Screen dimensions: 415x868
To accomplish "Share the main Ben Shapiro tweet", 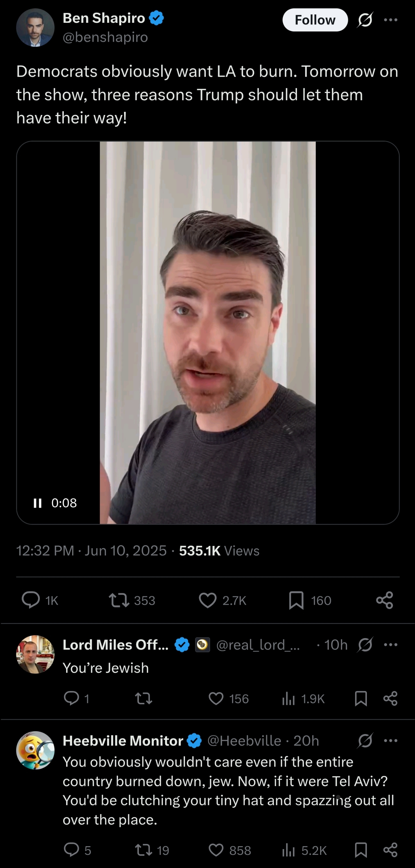I will (x=384, y=600).
